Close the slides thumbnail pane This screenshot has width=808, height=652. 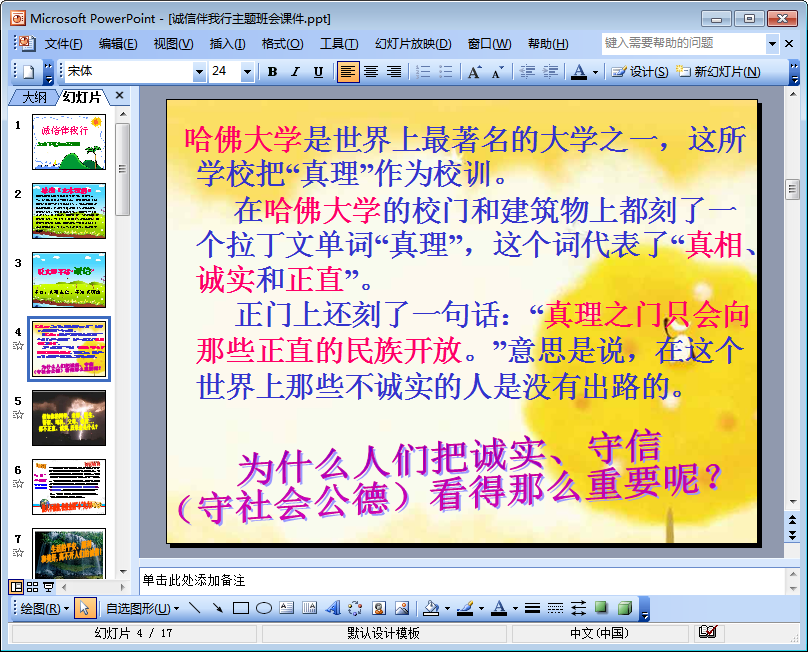click(x=120, y=95)
